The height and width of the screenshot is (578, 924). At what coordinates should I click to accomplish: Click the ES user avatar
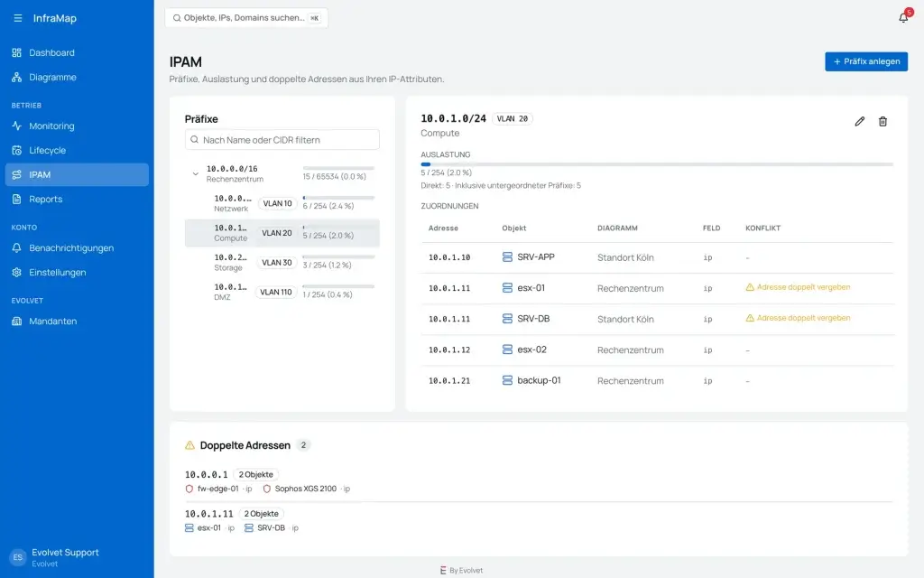pos(18,557)
